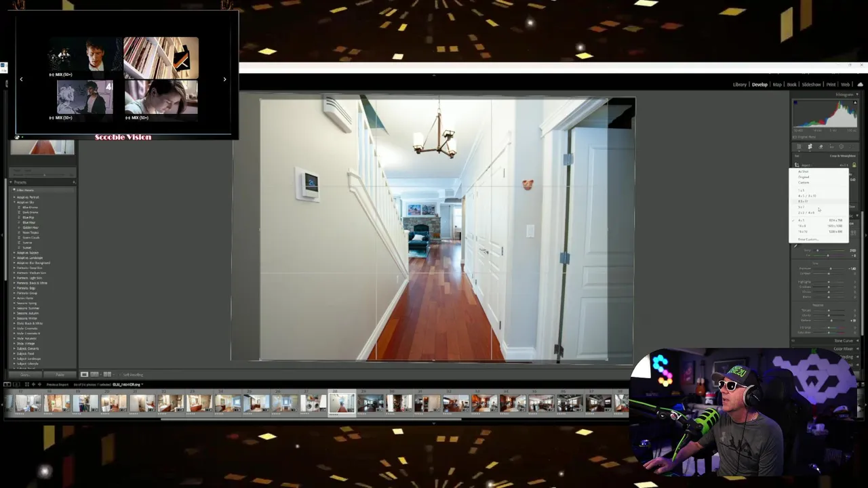Image resolution: width=868 pixels, height=488 pixels.
Task: Expand the Adaptive: Landscape preset group
Action: click(x=14, y=258)
